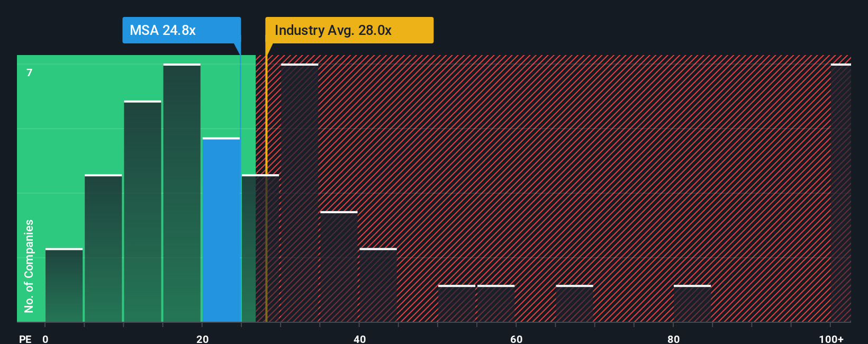Select the first histogram bar starting at PE 0
868x344 pixels.
coord(64,285)
